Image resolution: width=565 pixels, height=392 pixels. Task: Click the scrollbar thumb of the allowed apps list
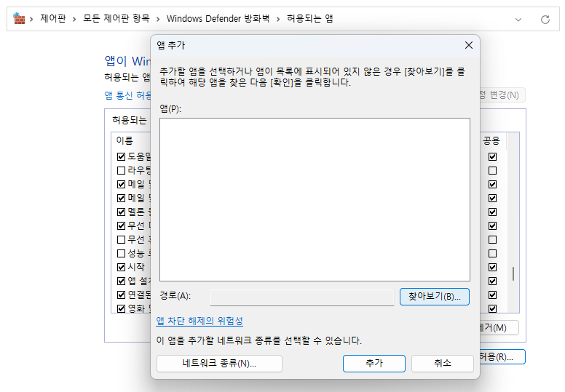pyautogui.click(x=513, y=274)
